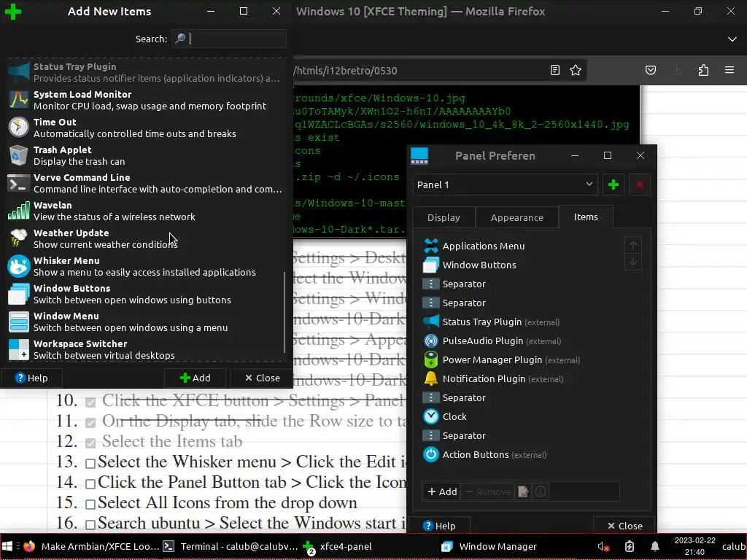Choose the Verve Command Line icon
Screen dimensions: 747x560
tap(18, 183)
